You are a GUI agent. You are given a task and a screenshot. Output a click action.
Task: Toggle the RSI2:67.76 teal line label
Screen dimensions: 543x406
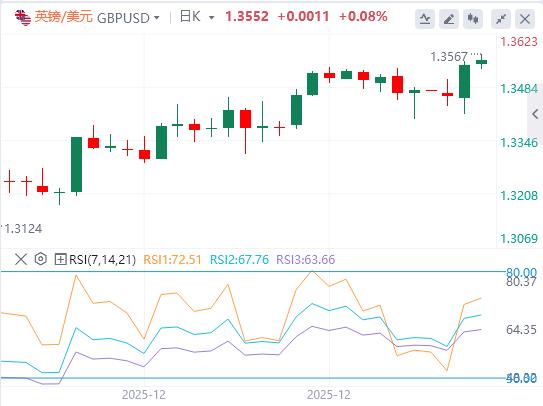tap(239, 259)
